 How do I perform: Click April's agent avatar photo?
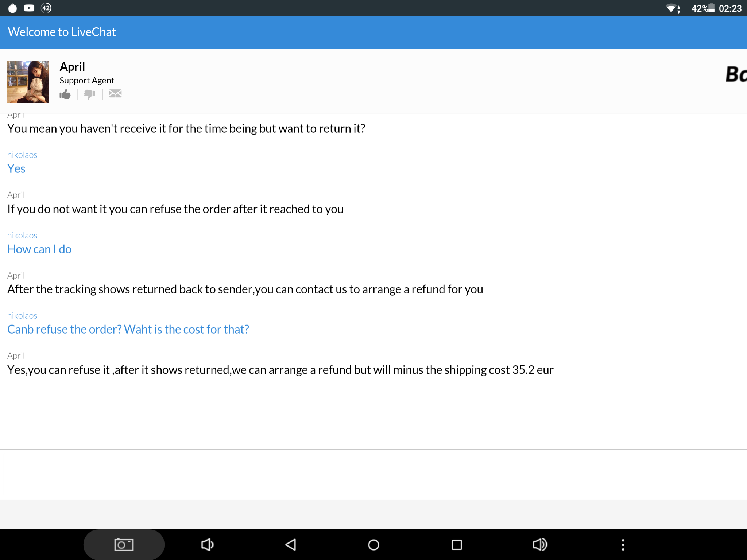(x=28, y=82)
